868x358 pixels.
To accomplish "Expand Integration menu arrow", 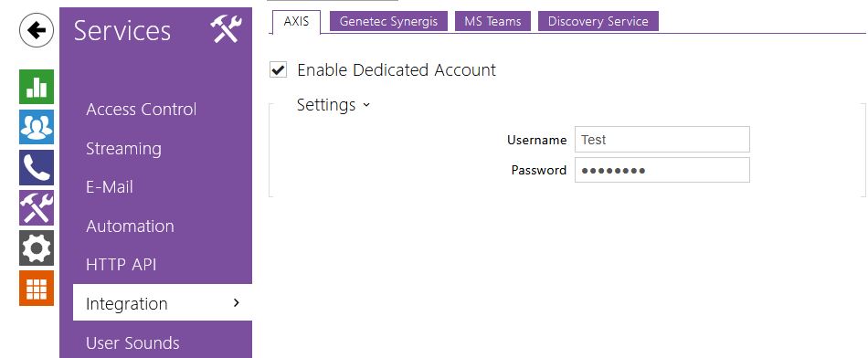I will (237, 302).
